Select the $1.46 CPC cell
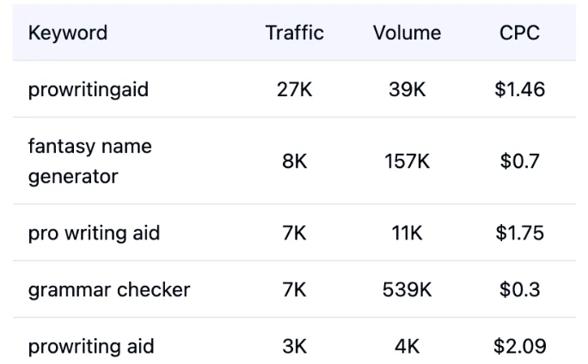The width and height of the screenshot is (588, 364). [519, 89]
